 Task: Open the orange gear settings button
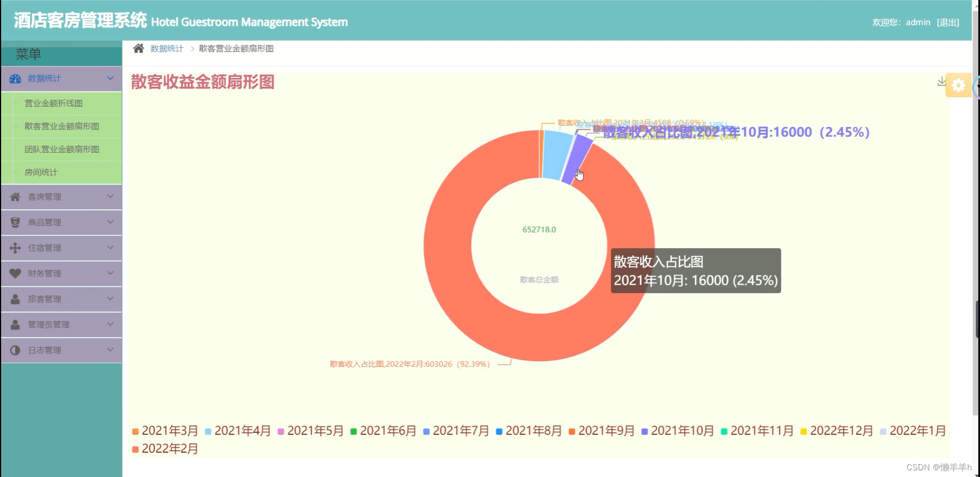[958, 85]
